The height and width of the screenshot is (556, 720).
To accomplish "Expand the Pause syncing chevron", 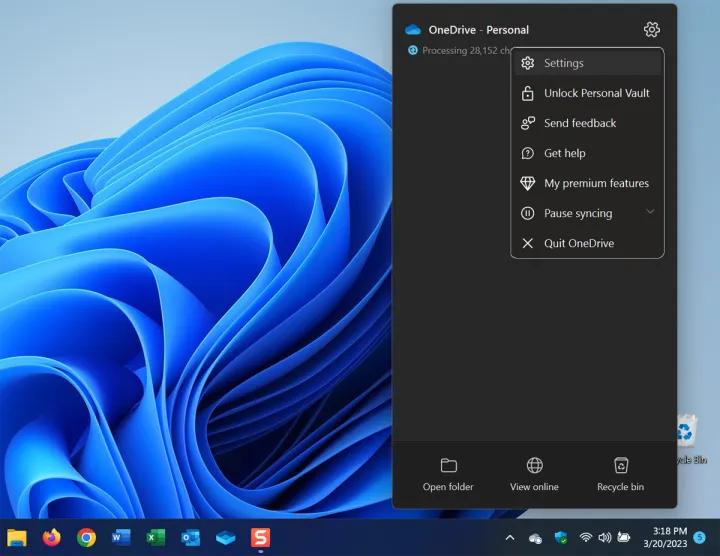I will 650,212.
